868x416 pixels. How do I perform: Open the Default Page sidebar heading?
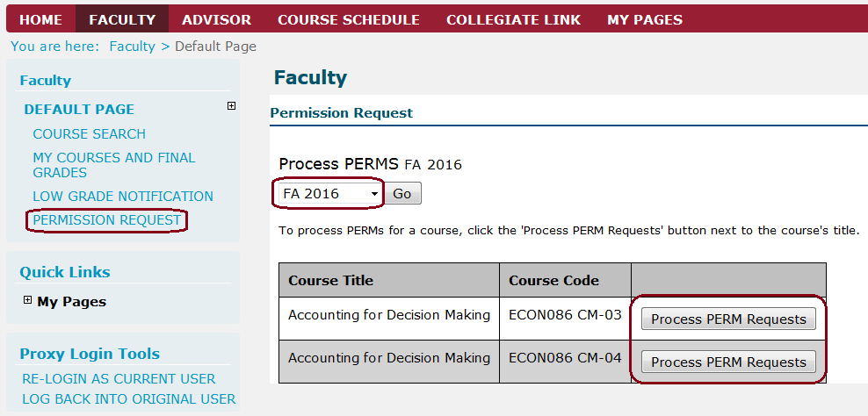click(x=79, y=110)
